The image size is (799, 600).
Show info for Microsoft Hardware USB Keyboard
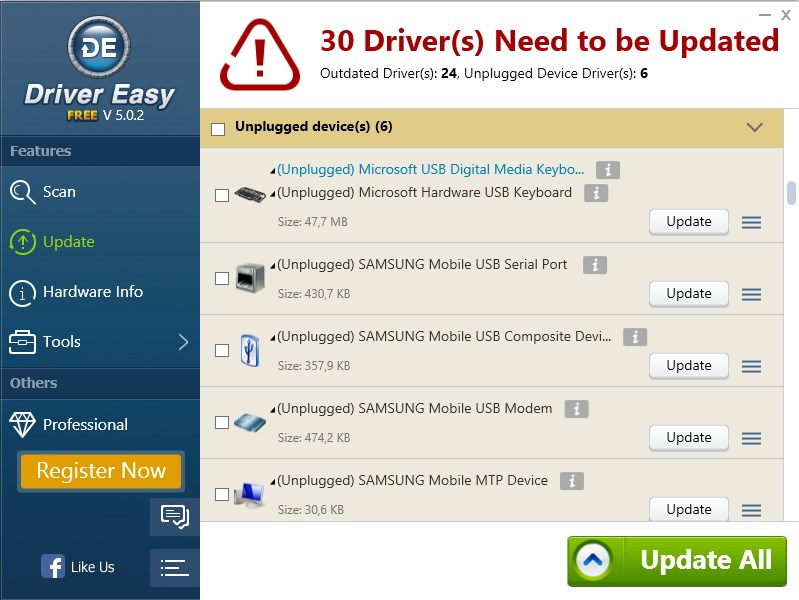[x=596, y=193]
